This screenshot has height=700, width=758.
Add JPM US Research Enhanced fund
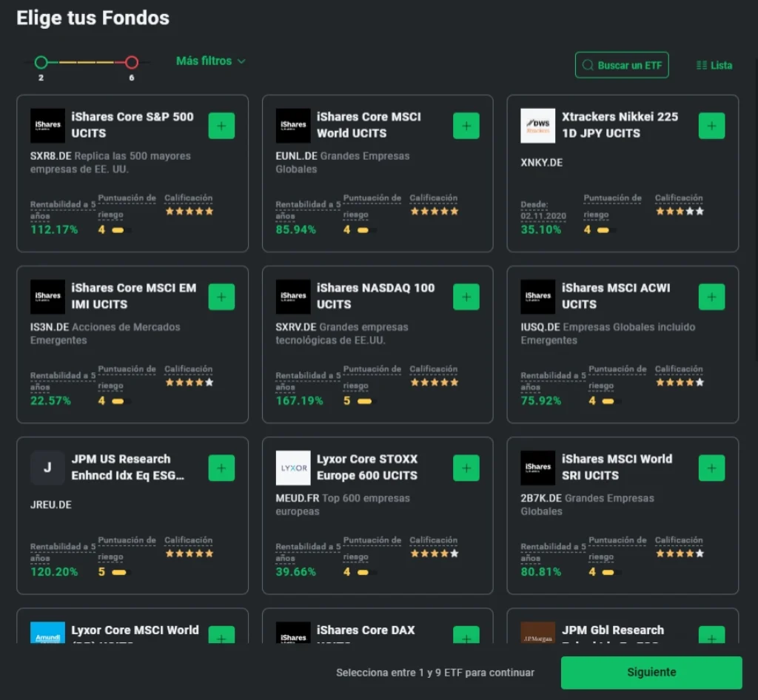[221, 468]
